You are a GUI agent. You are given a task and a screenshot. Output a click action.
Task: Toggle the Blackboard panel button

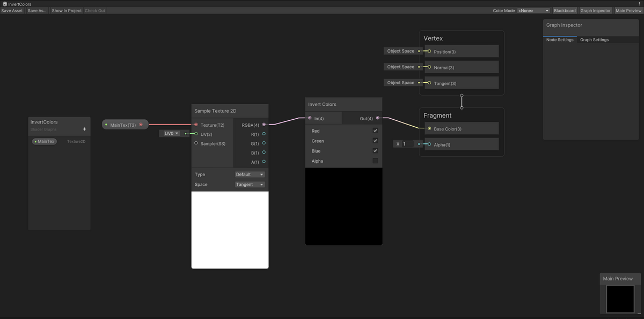[x=565, y=11]
